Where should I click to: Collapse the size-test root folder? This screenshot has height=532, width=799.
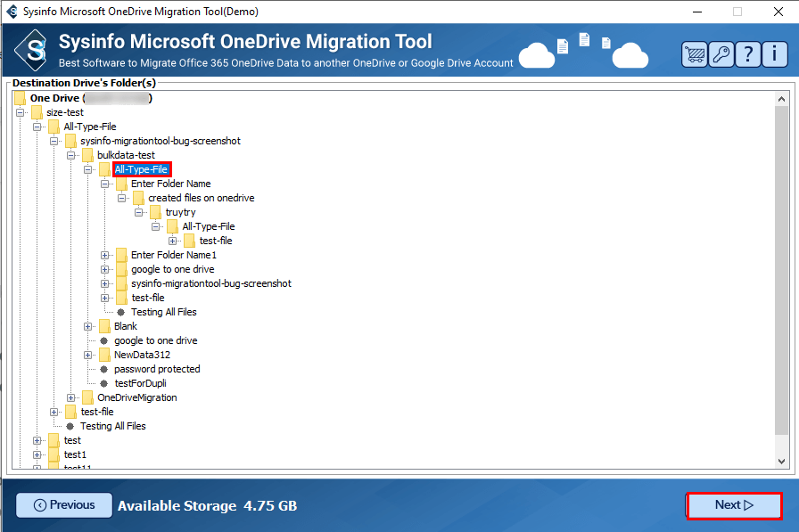(21, 112)
